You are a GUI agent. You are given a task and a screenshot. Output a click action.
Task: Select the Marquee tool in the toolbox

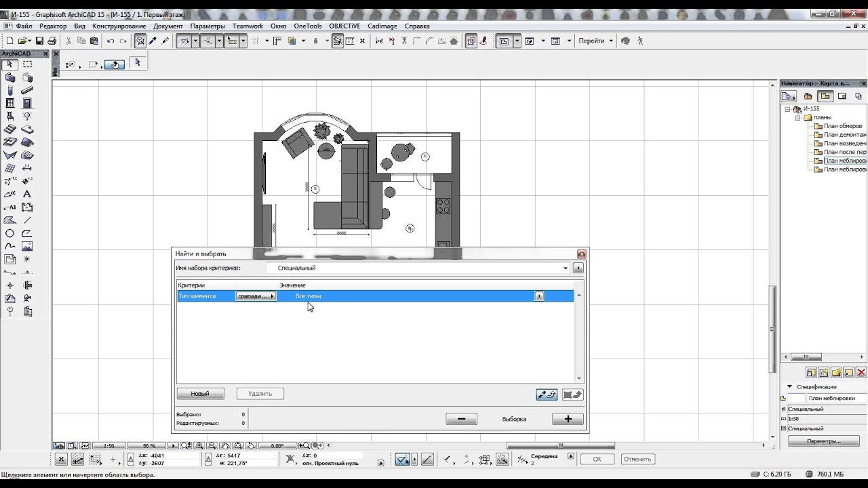[x=27, y=64]
